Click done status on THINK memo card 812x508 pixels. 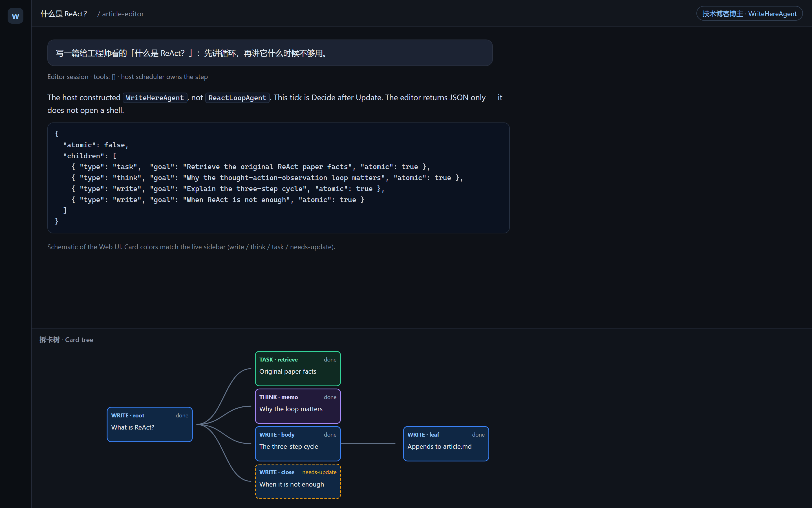click(330, 397)
